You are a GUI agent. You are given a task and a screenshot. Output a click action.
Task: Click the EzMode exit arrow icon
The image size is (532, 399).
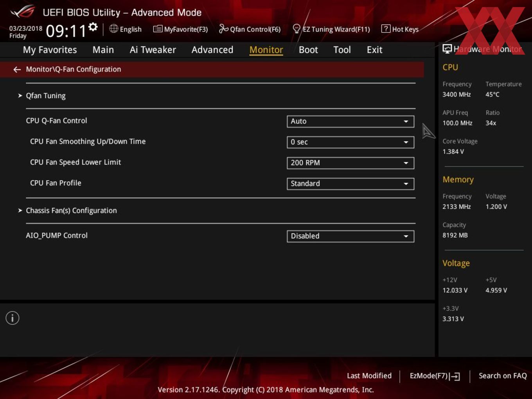[x=455, y=376]
